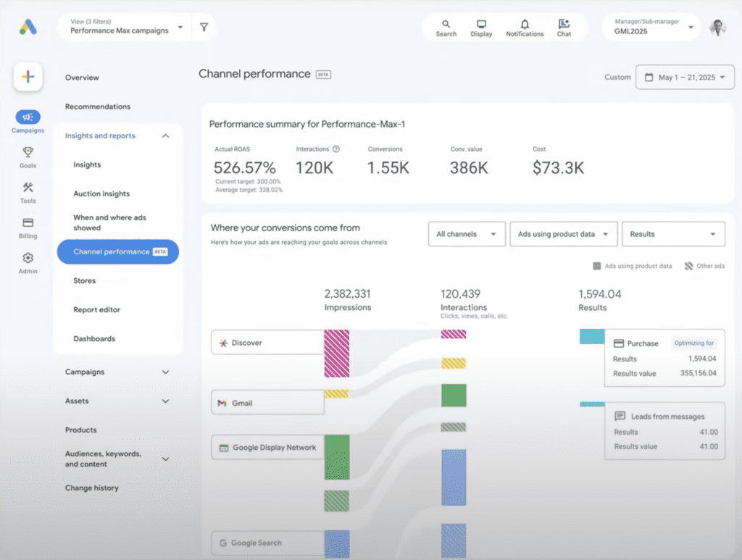Click the Optimizing for tag
742x560 pixels.
tap(693, 343)
